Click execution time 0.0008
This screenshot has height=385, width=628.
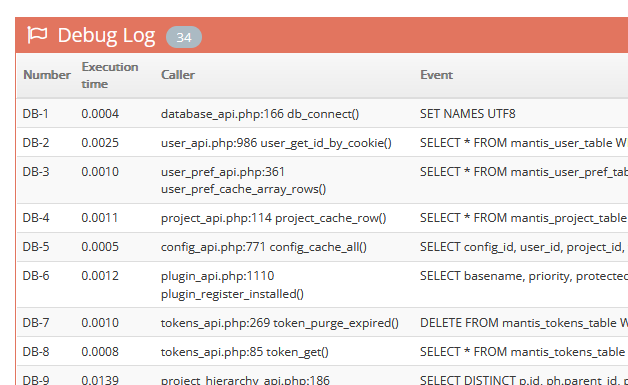point(100,352)
